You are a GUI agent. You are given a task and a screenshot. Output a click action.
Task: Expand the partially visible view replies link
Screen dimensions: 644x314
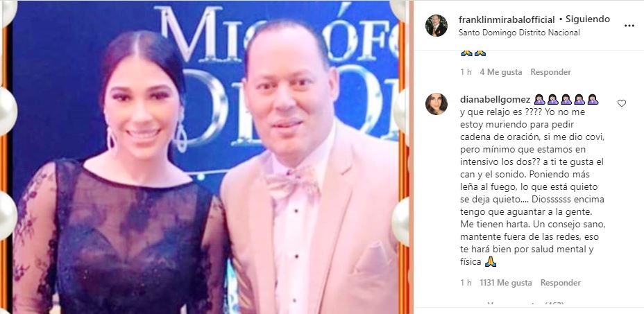coord(526,304)
